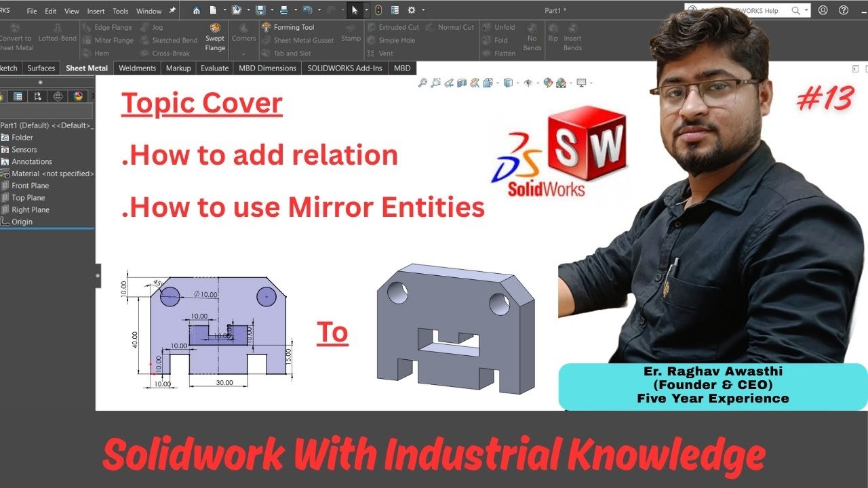This screenshot has height=488, width=868.
Task: Click the Swept Flange tool
Action: tap(215, 37)
